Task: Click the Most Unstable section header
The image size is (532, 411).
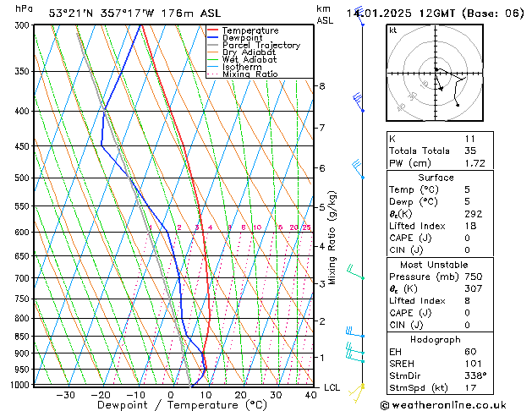Action: [x=434, y=265]
